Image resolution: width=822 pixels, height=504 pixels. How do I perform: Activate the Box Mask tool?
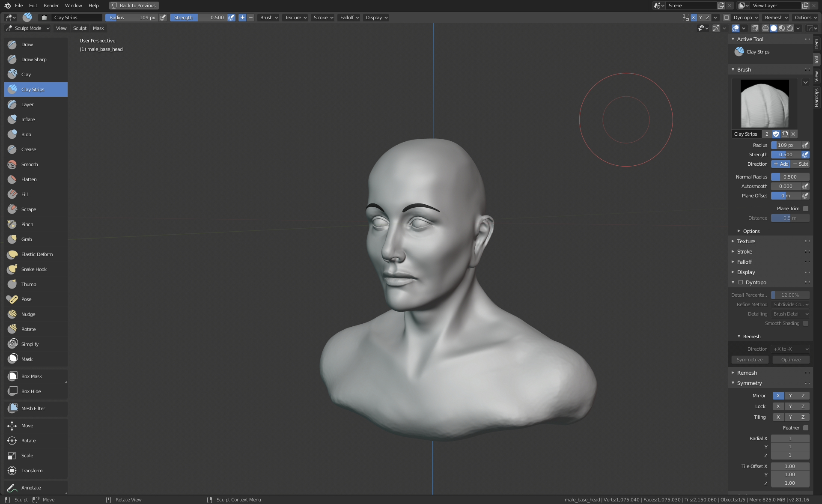point(32,376)
